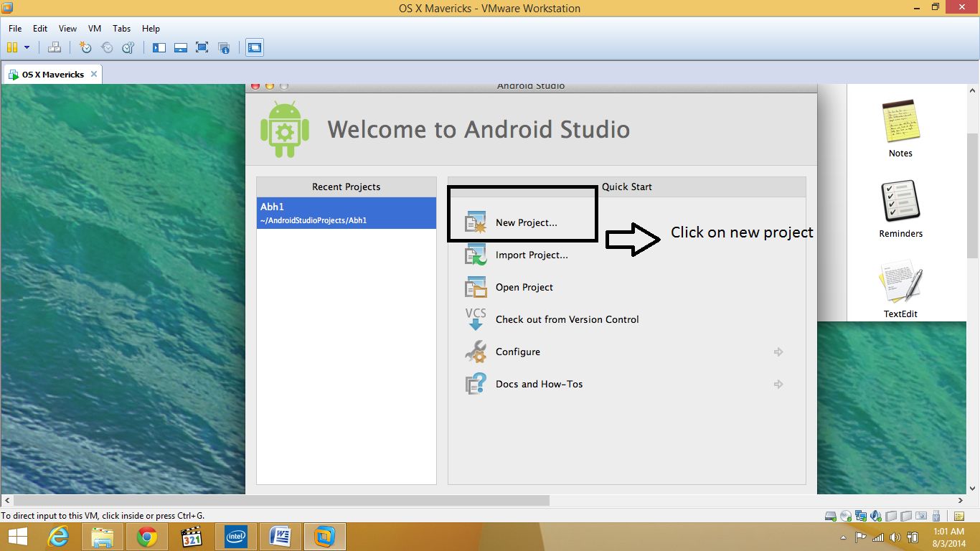
Task: Open Media Player Classic from taskbar
Action: coord(192,537)
